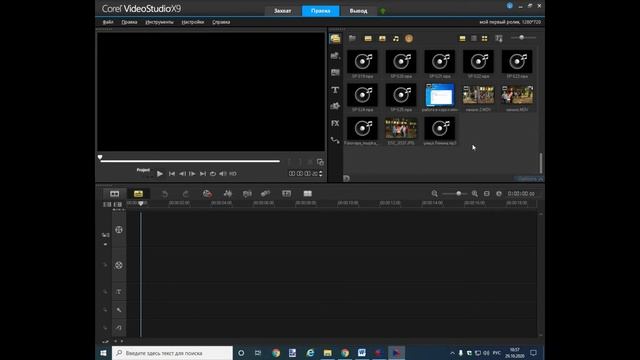This screenshot has height=360, width=640.
Task: Click the Title track T icon
Action: click(x=119, y=292)
